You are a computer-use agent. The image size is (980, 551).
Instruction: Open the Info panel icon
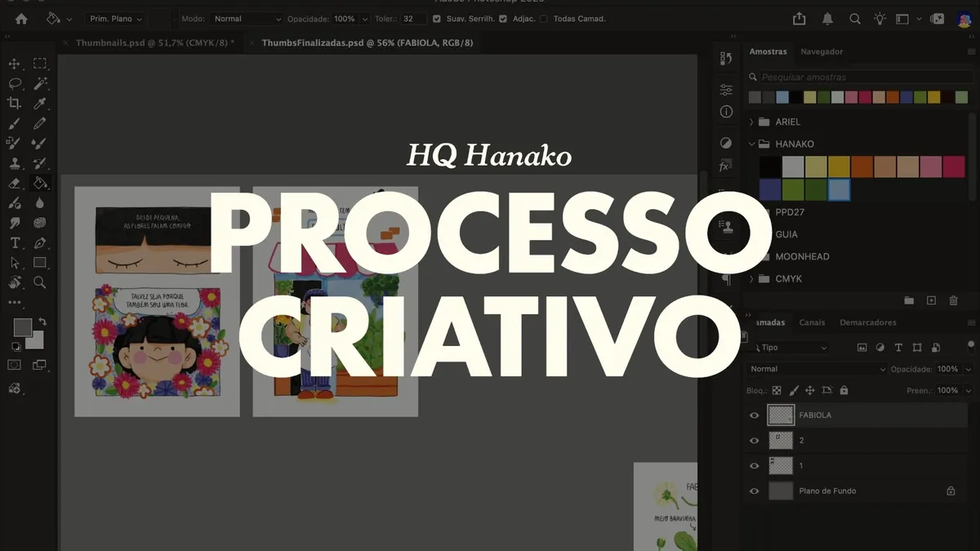(726, 112)
